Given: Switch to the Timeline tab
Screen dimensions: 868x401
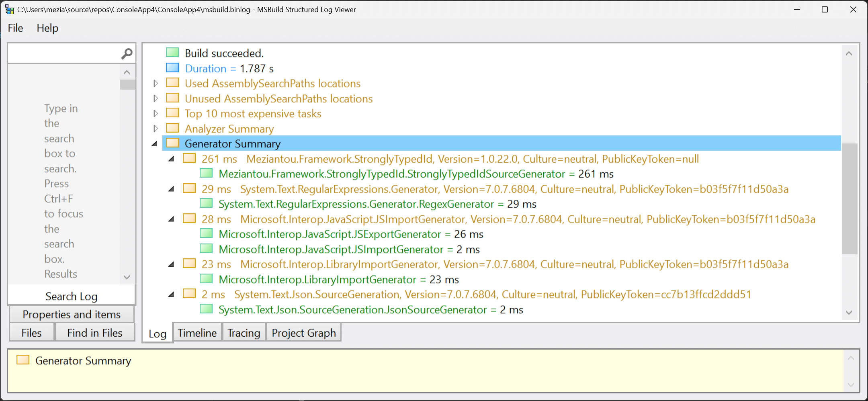Looking at the screenshot, I should (197, 333).
